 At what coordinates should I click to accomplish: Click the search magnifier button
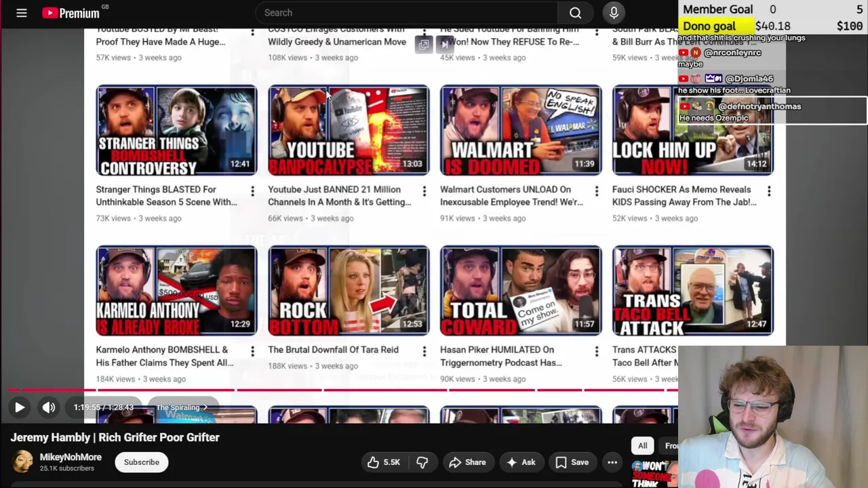click(575, 13)
